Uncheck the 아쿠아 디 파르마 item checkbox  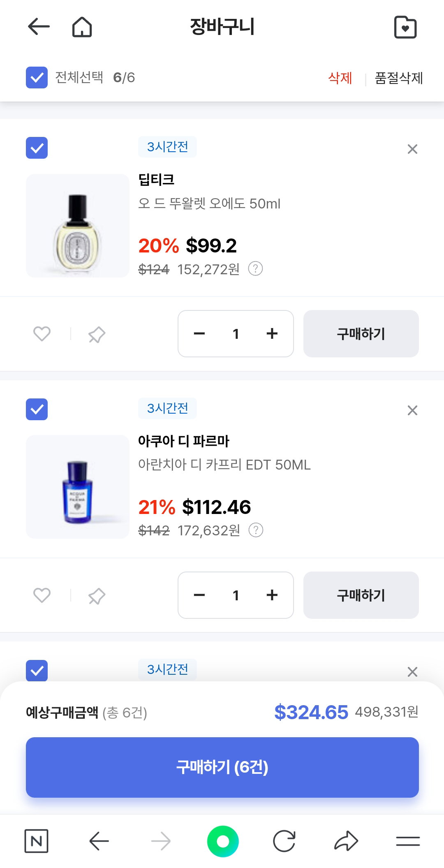(37, 409)
